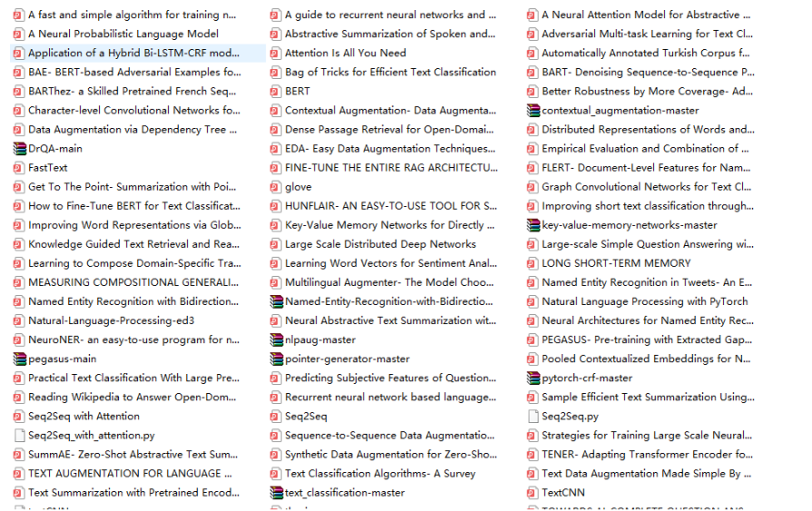Select 'How to Fine-Tune BERT for Text Classificat...'
This screenshot has height=511, width=812.
[x=134, y=206]
